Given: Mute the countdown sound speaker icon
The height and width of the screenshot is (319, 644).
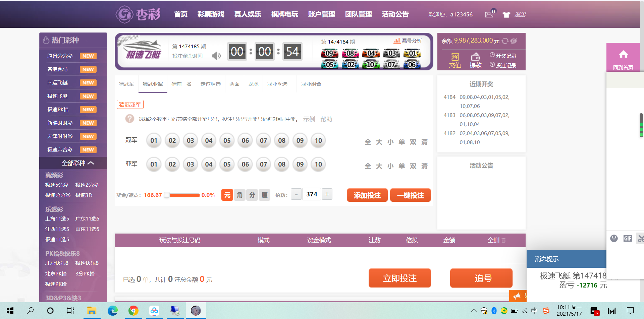Looking at the screenshot, I should (216, 56).
